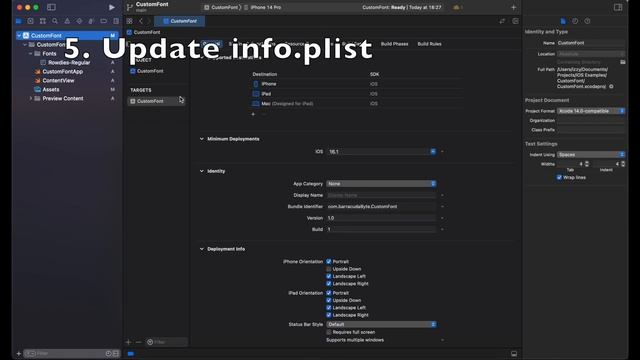This screenshot has height=360, width=640.
Task: Add an editor pane on the right
Action: 516,21
